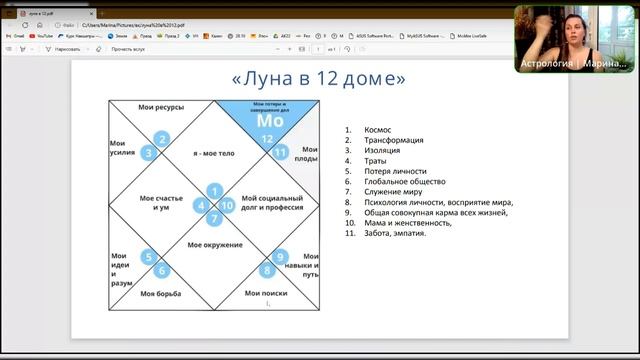The width and height of the screenshot is (640, 360).
Task: Expand the highlight tool dropdown arrow
Action: (x=32, y=49)
